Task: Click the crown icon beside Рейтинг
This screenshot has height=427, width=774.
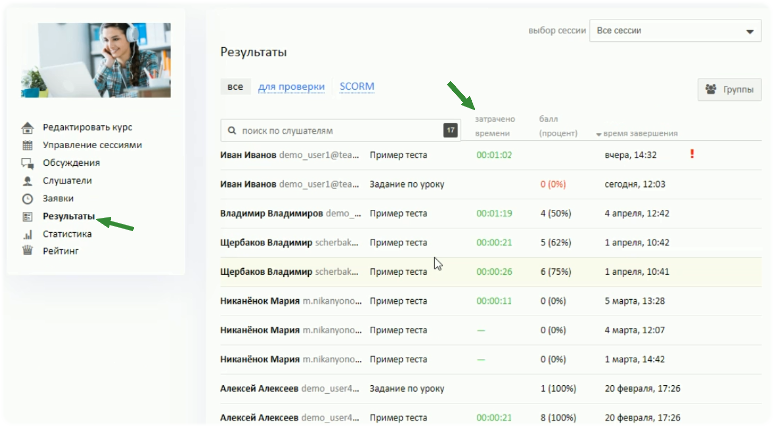Action: [27, 251]
